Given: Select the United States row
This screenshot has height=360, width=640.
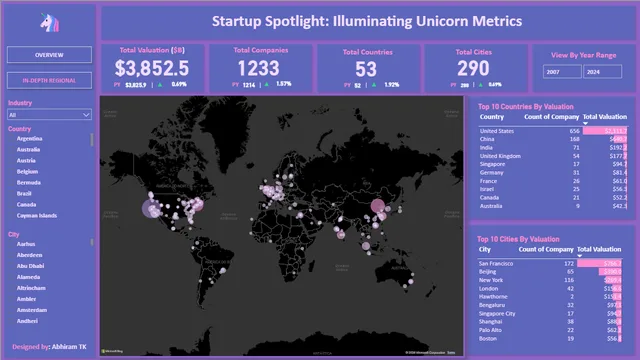Looking at the screenshot, I should tap(553, 131).
